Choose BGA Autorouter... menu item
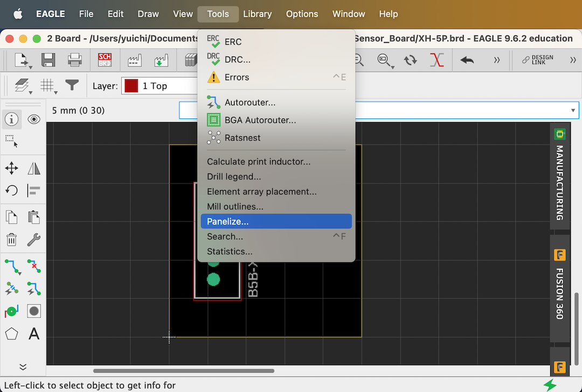582x392 pixels. point(276,120)
